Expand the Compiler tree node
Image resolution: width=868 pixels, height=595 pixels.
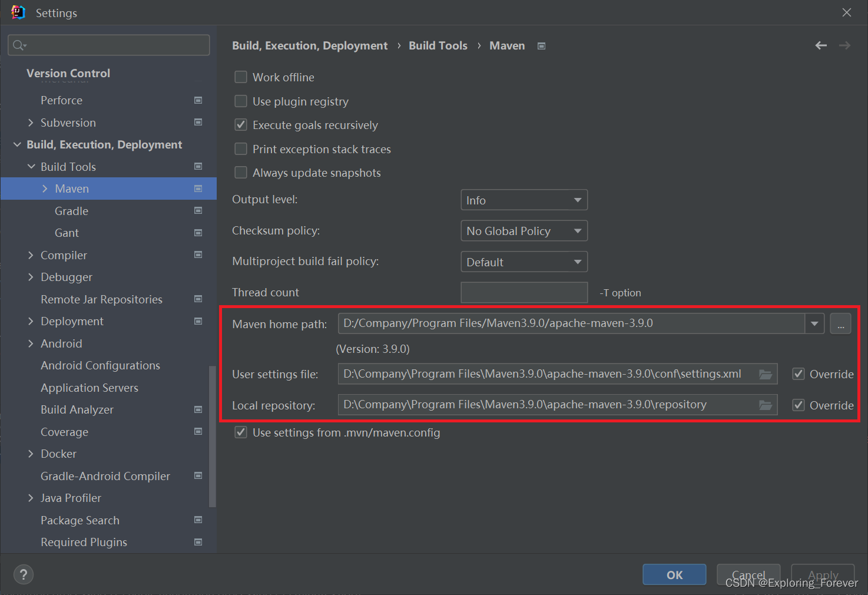pyautogui.click(x=31, y=255)
